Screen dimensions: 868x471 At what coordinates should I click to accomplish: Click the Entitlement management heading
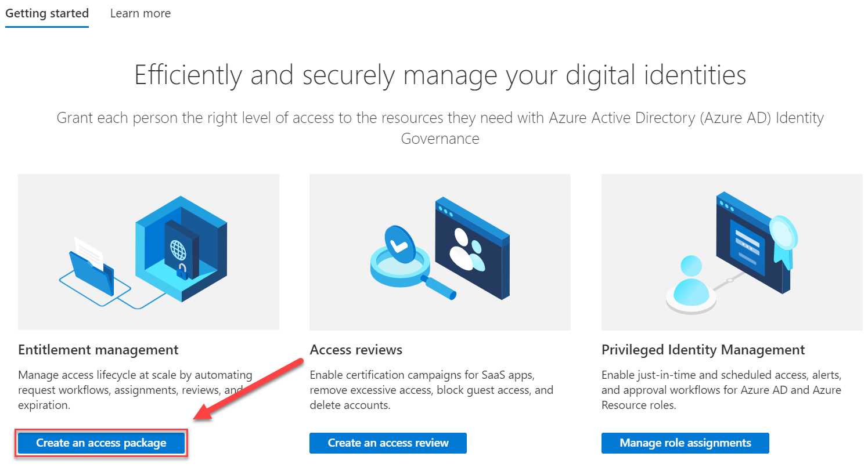click(97, 349)
